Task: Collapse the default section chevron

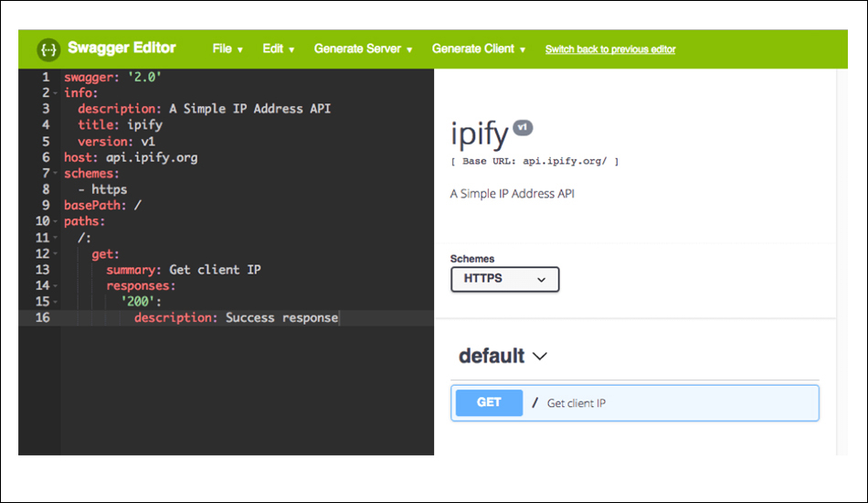Action: (x=540, y=356)
